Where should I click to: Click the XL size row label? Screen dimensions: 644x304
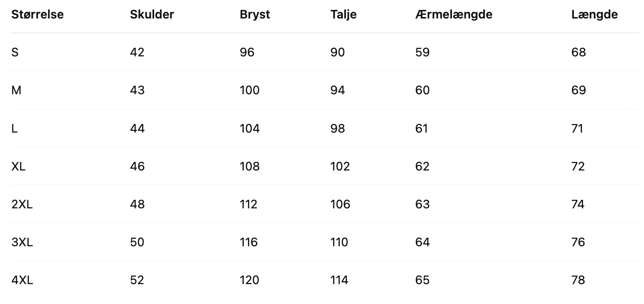coord(18,166)
